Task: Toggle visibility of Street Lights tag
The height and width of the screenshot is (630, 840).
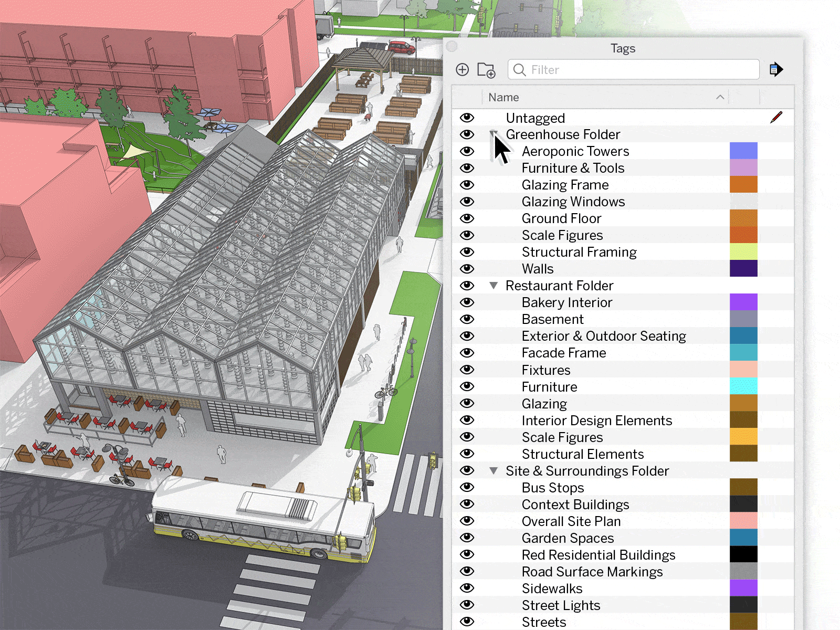Action: coord(467,605)
